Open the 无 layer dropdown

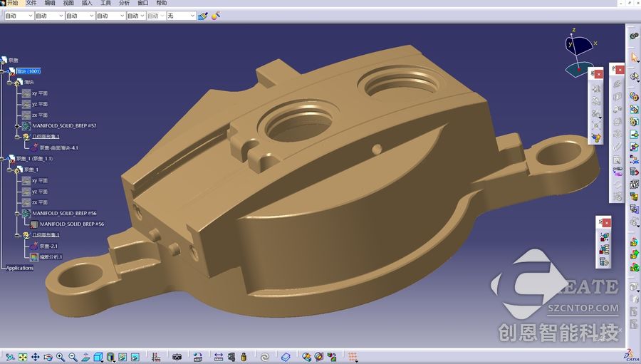tap(182, 16)
